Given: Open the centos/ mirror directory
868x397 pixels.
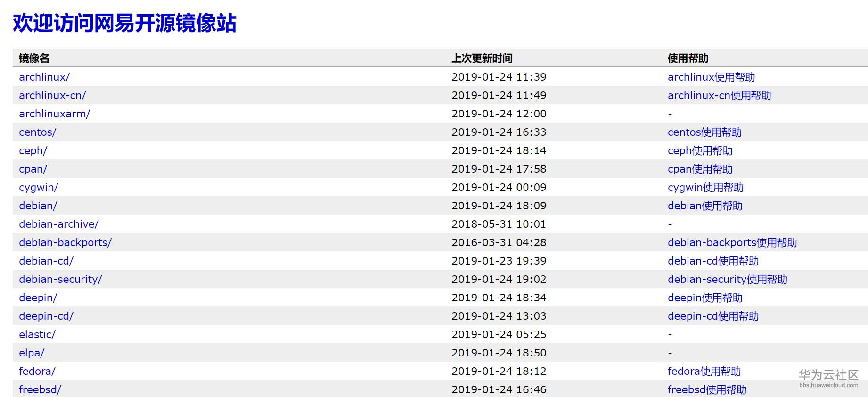Looking at the screenshot, I should [38, 132].
